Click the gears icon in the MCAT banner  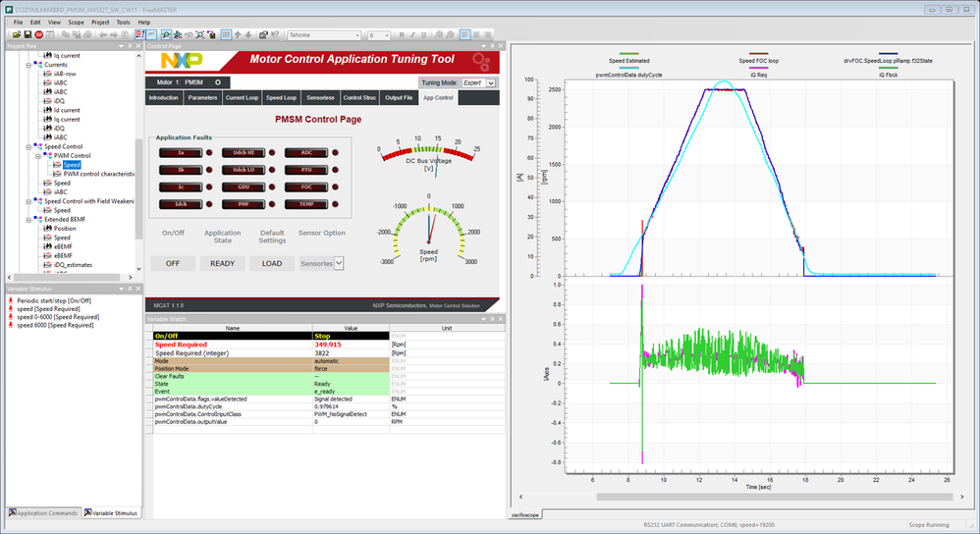pyautogui.click(x=480, y=61)
